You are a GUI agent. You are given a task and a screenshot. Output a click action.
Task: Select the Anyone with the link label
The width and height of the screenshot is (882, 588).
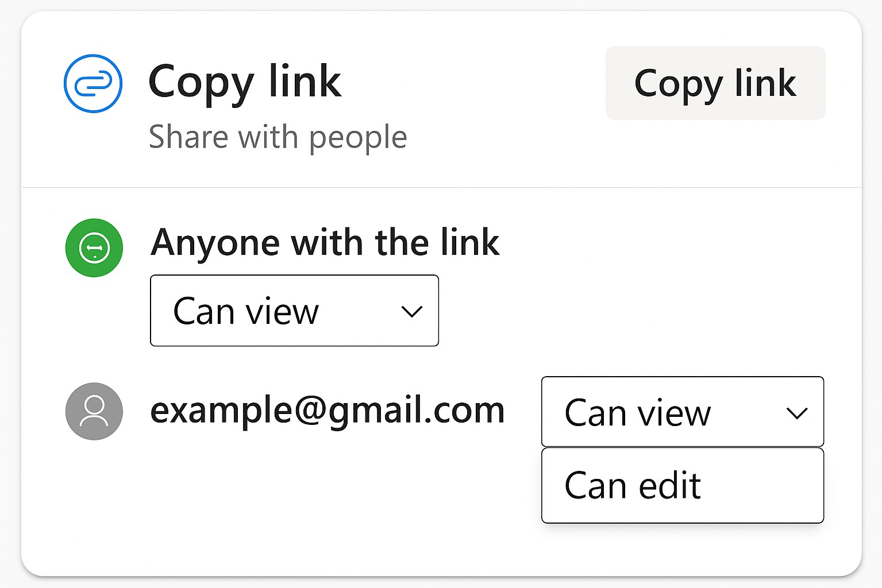[325, 242]
